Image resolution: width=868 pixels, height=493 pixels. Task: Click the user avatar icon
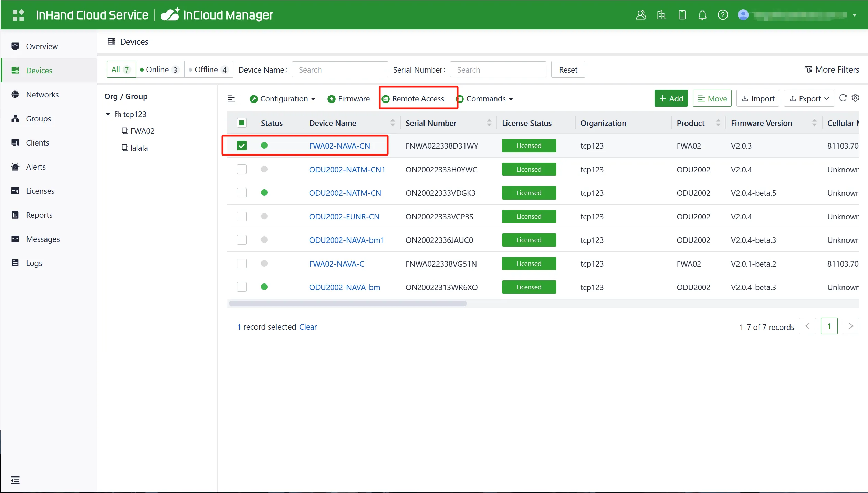(x=743, y=15)
